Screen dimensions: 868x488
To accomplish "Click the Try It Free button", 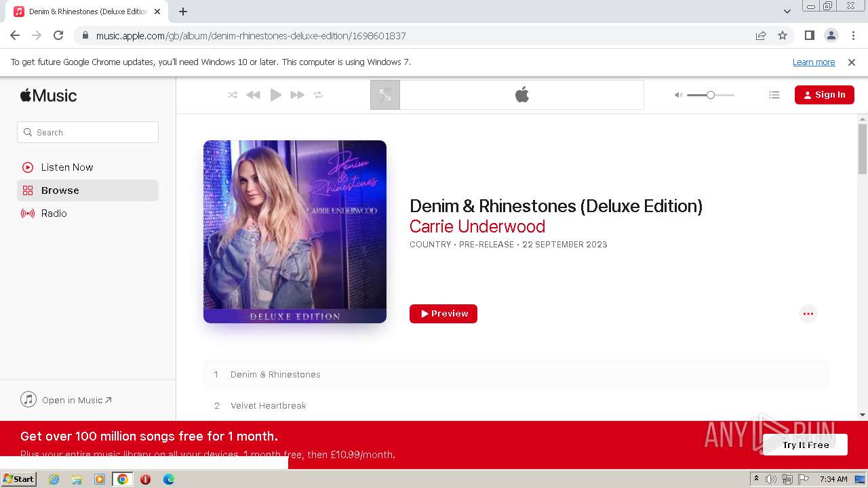I will (806, 445).
